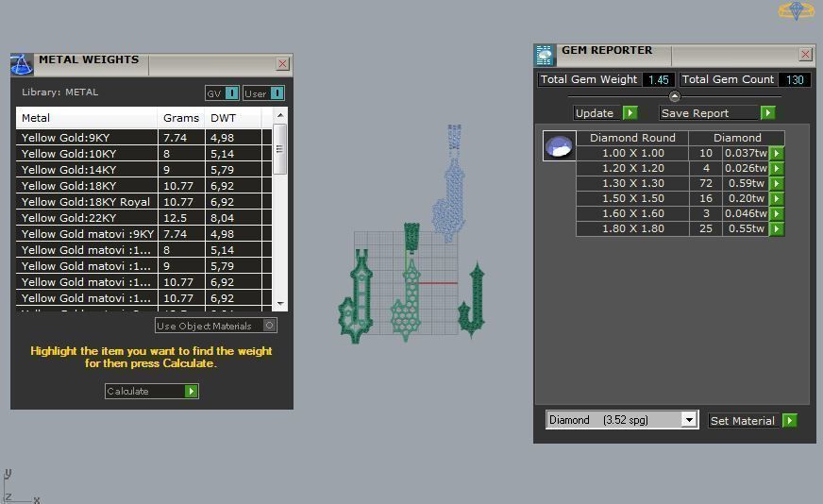Image resolution: width=823 pixels, height=504 pixels.
Task: Click the Grams column header
Action: click(181, 118)
